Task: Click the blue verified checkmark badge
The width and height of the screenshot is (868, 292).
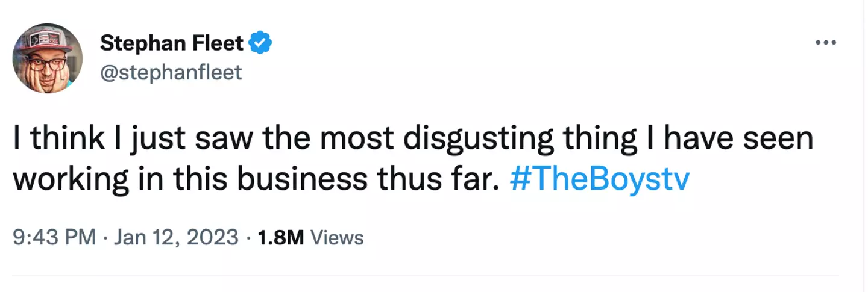Action: click(260, 43)
